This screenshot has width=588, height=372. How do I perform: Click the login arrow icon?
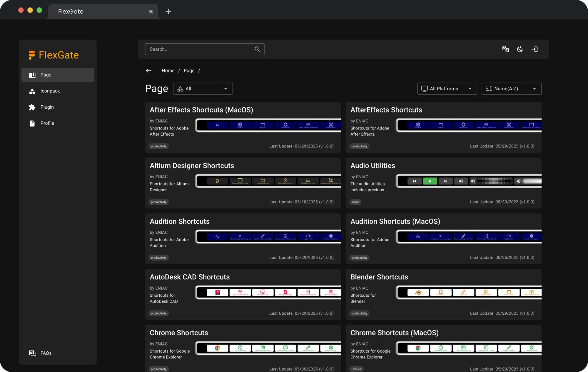[534, 49]
